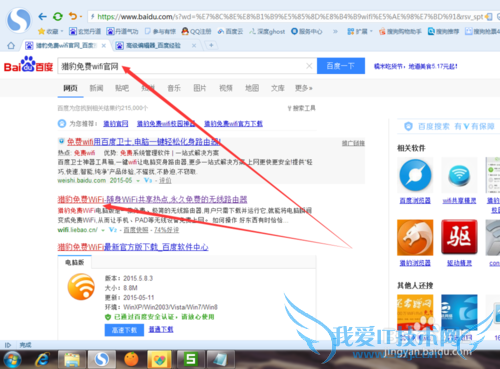
Task: Open the 猎豹免费wifi官方下载 suggested link
Action: click(x=233, y=124)
